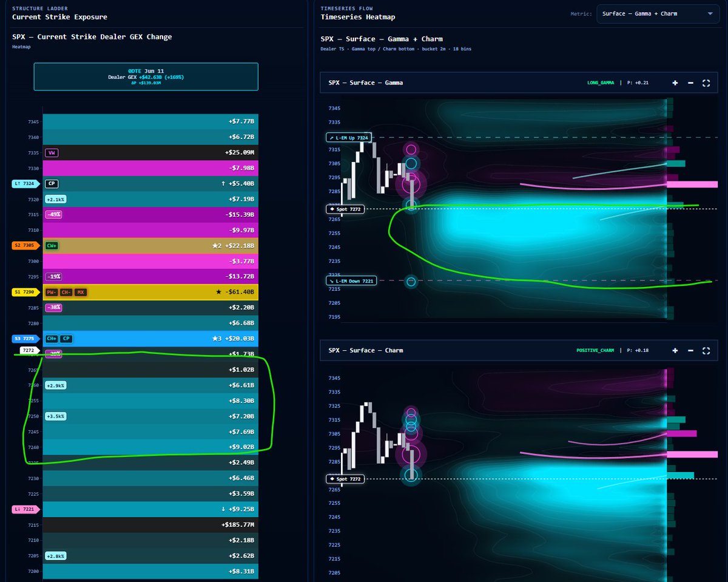Click the +$25.09M value on strike 7335
728x582 pixels.
point(239,152)
